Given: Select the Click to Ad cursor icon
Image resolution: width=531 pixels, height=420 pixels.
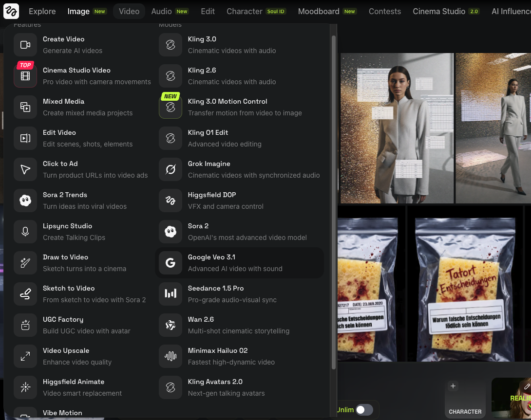Looking at the screenshot, I should 25,169.
